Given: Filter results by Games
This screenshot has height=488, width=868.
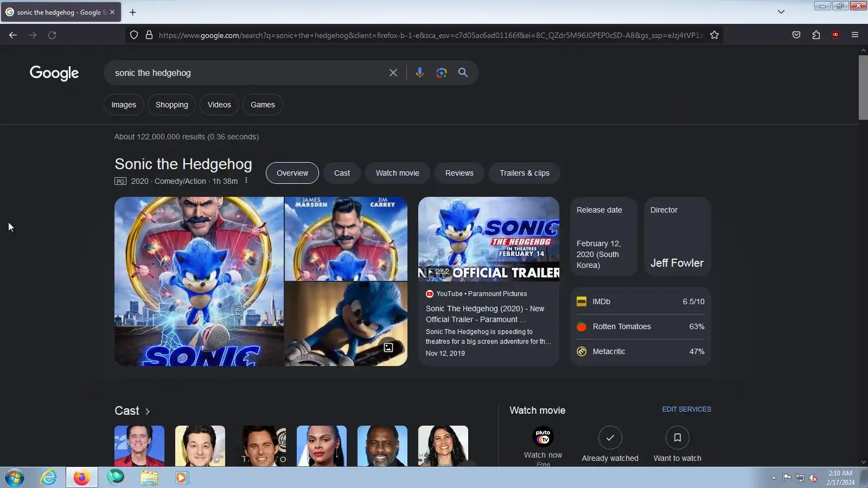Looking at the screenshot, I should click(263, 105).
